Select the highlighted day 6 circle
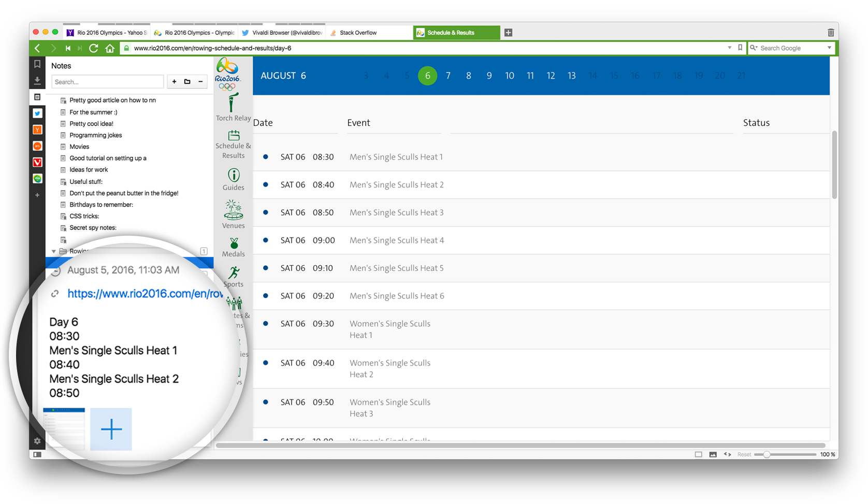The height and width of the screenshot is (504, 868). [x=427, y=76]
